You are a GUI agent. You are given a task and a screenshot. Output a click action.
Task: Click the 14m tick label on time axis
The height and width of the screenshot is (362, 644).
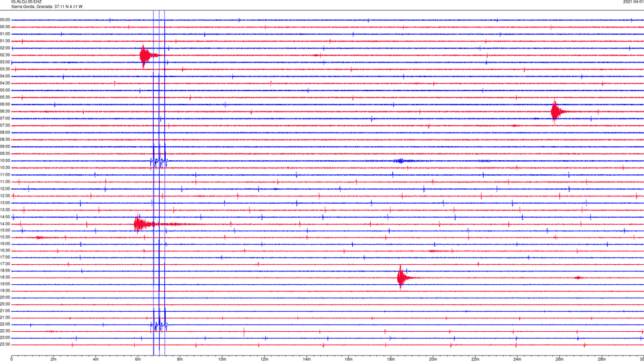point(307,359)
